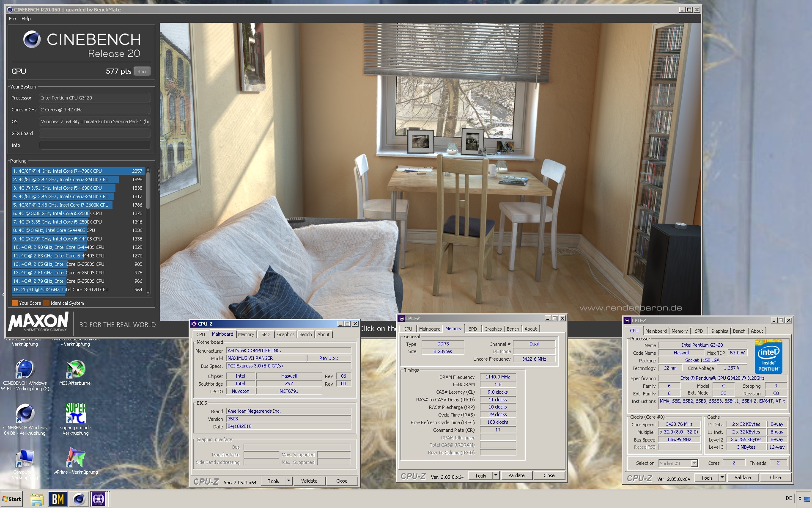Click the CPU-Z taskbar icon
812x508 pixels.
tap(99, 499)
